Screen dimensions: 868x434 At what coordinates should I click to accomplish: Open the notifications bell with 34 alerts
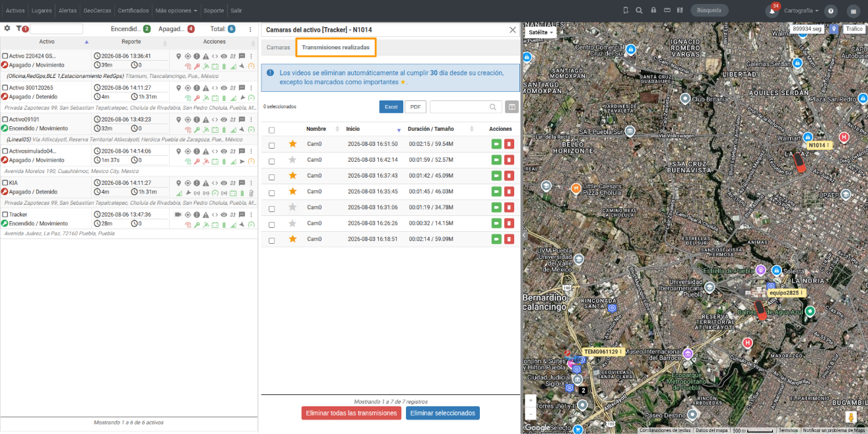point(772,11)
